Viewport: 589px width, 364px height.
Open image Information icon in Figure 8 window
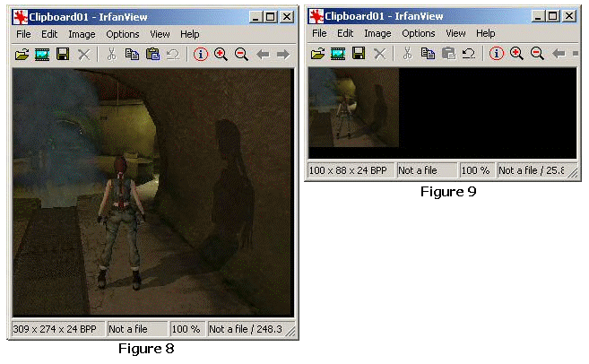[201, 55]
